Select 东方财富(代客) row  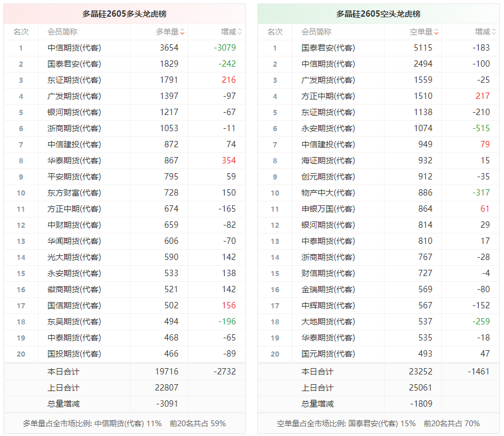(x=125, y=193)
